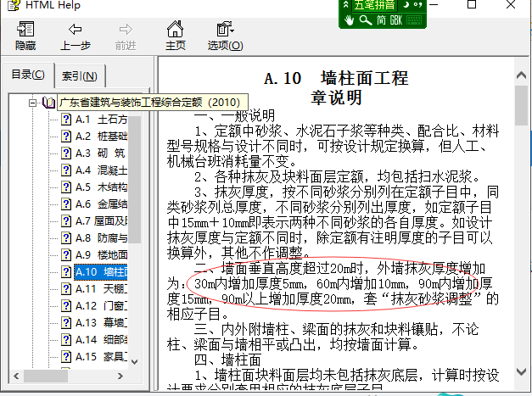Click the GBK charset button

pos(396,20)
